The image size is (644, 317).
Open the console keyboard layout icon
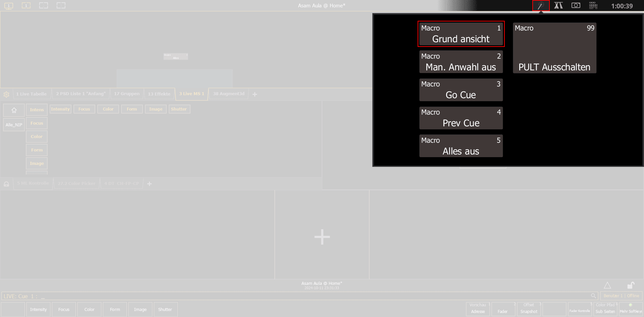pyautogui.click(x=593, y=6)
